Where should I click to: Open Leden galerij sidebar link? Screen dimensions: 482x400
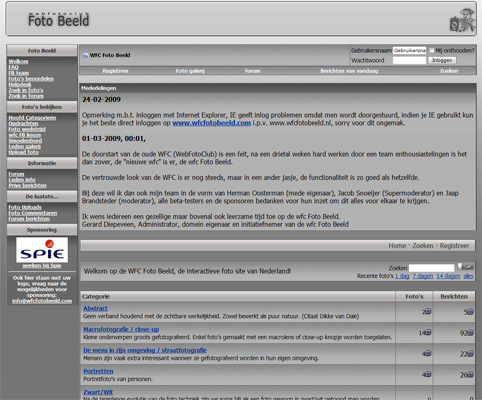(25, 147)
